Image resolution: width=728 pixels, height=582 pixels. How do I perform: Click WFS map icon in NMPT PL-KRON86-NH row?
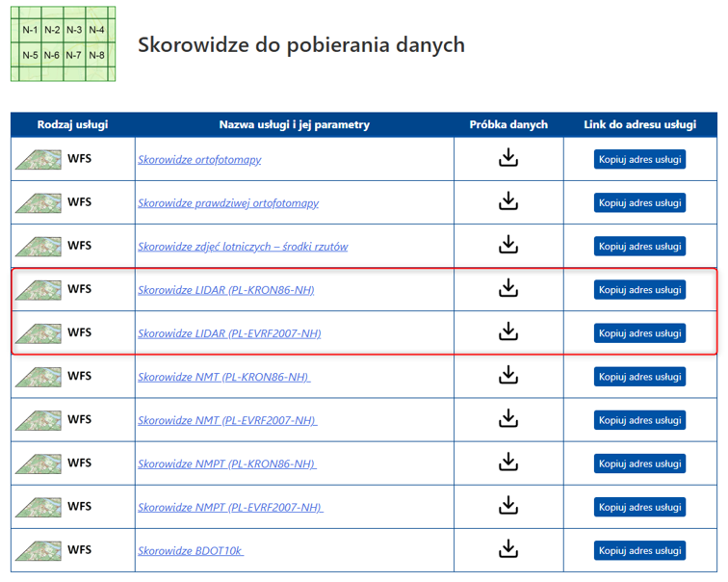[x=39, y=463]
